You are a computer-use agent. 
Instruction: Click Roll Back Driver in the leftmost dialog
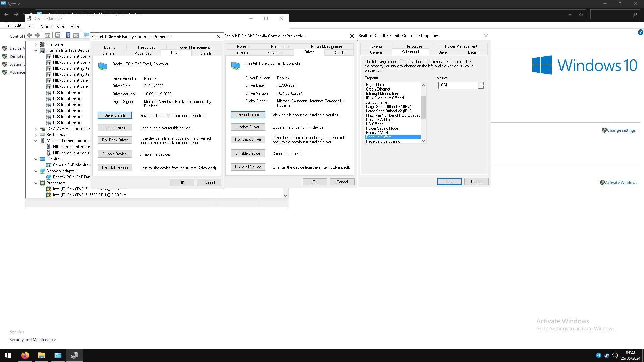tap(115, 140)
